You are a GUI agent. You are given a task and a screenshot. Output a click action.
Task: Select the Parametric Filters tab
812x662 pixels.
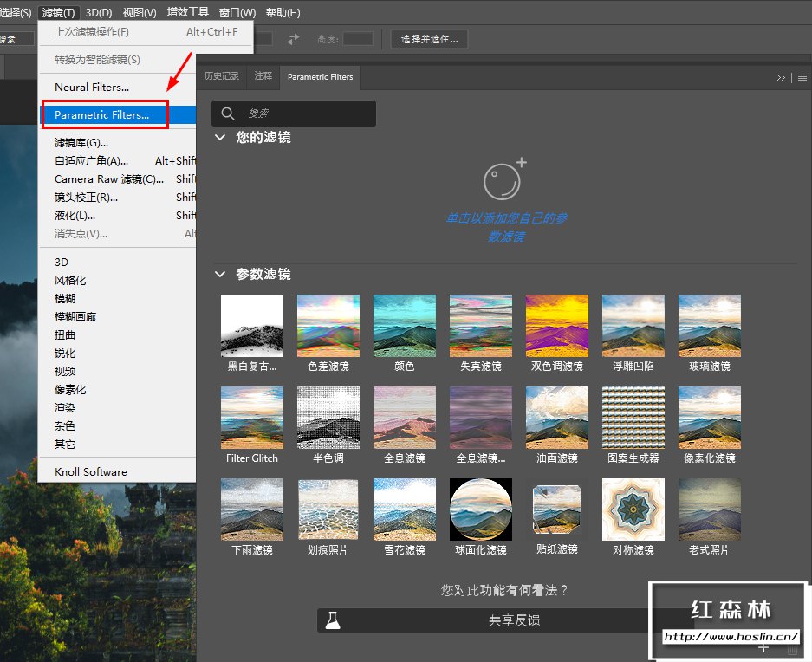coord(320,76)
